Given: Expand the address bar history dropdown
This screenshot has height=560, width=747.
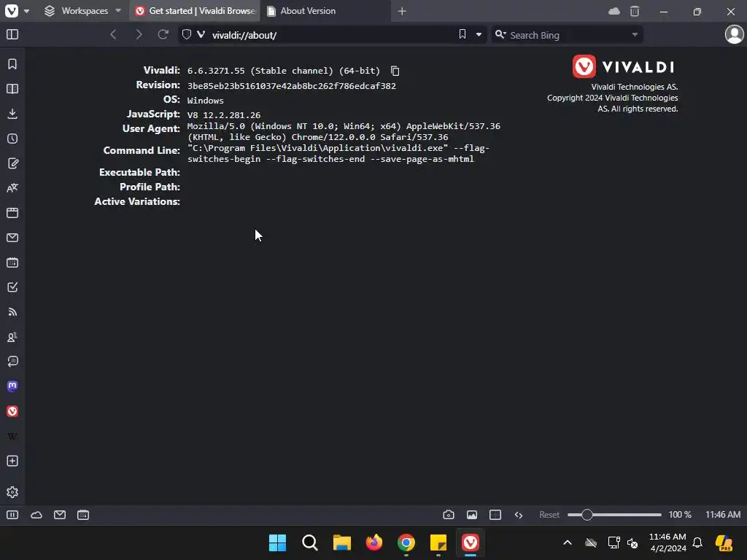Looking at the screenshot, I should coord(479,34).
